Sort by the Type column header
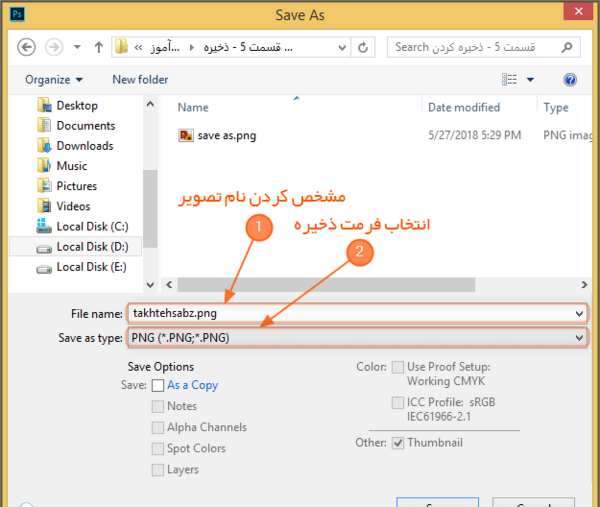The height and width of the screenshot is (507, 600). (x=556, y=108)
